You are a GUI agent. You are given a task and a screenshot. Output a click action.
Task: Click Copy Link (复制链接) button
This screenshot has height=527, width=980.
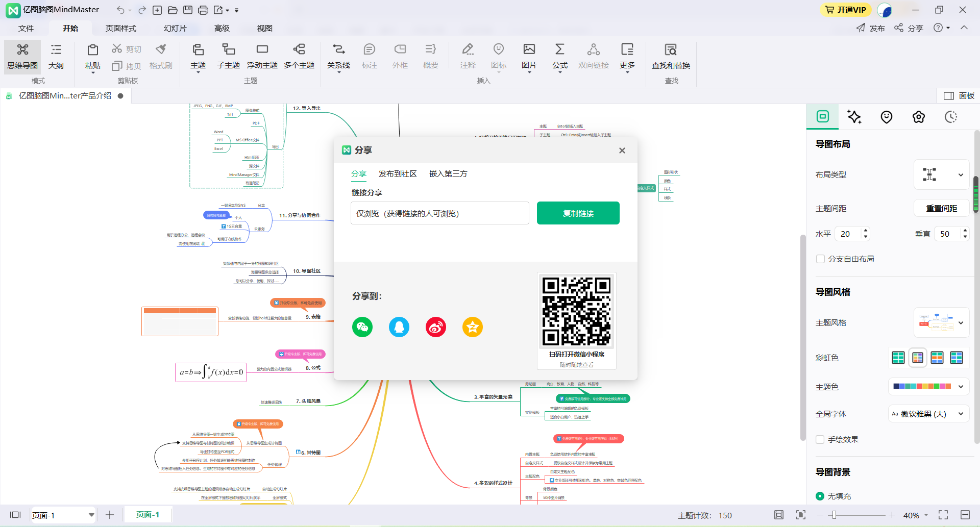tap(578, 213)
